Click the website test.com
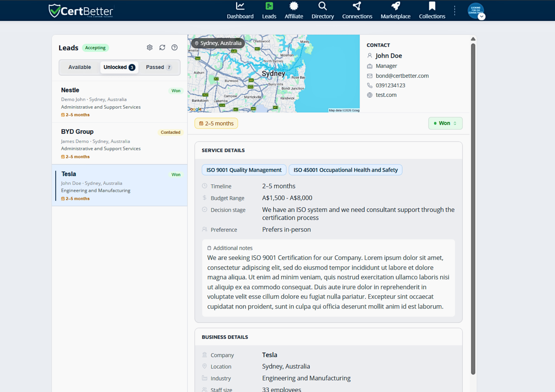The image size is (555, 392). click(386, 95)
